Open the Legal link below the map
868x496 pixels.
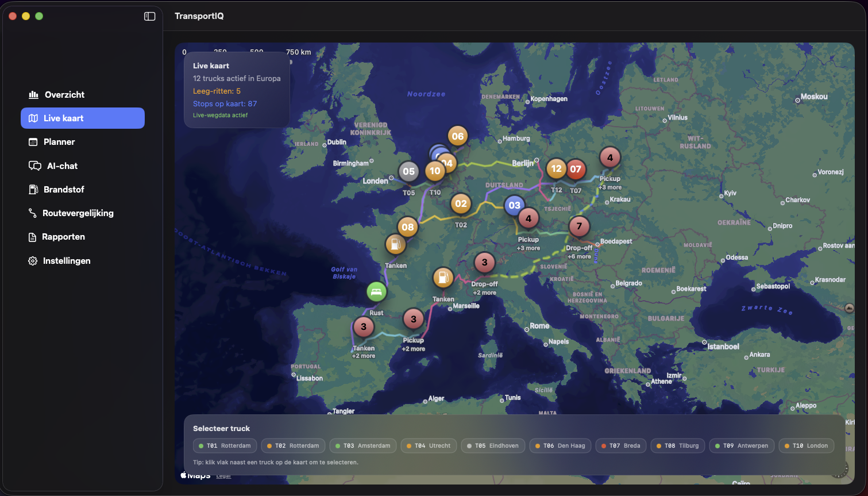click(223, 475)
